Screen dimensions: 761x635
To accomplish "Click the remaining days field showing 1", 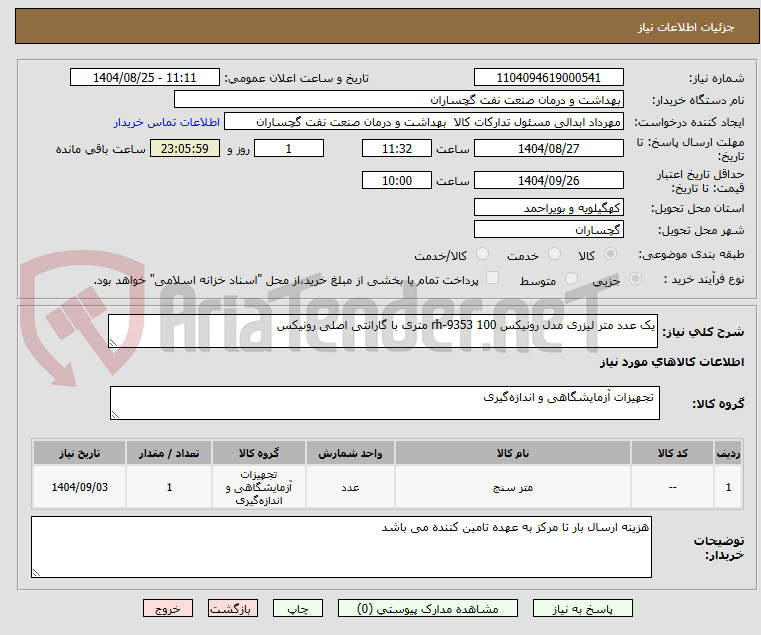I will [x=289, y=149].
